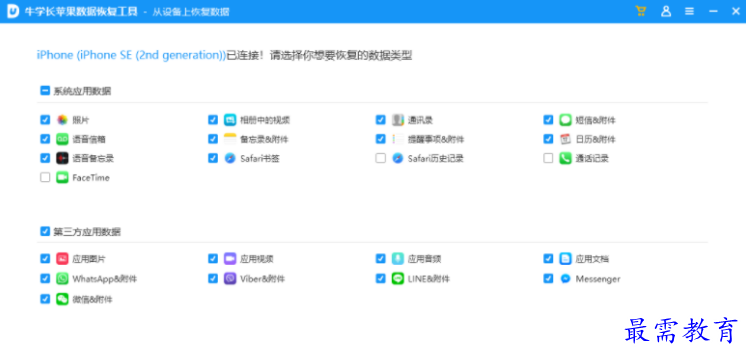Viewport: 746px width, 362px height.
Task: Click the 短信&附件 messages icon
Action: (565, 120)
